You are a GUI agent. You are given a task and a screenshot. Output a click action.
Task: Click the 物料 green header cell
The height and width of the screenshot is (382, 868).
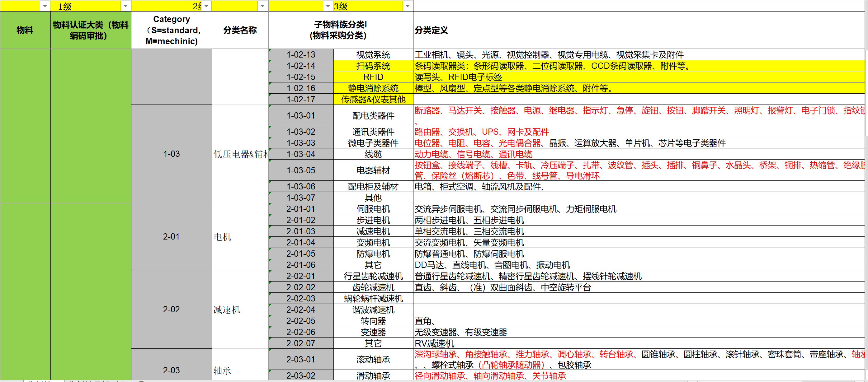(25, 30)
